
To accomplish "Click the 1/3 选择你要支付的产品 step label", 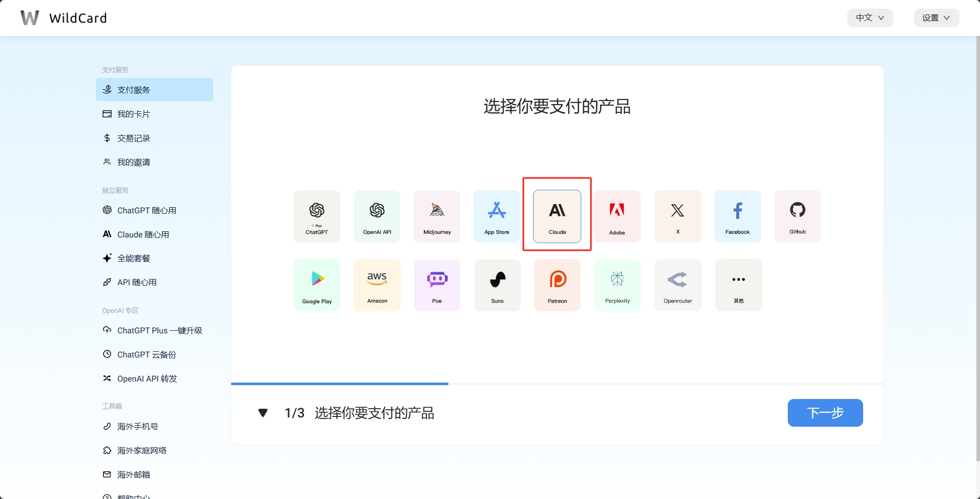I will coord(359,413).
